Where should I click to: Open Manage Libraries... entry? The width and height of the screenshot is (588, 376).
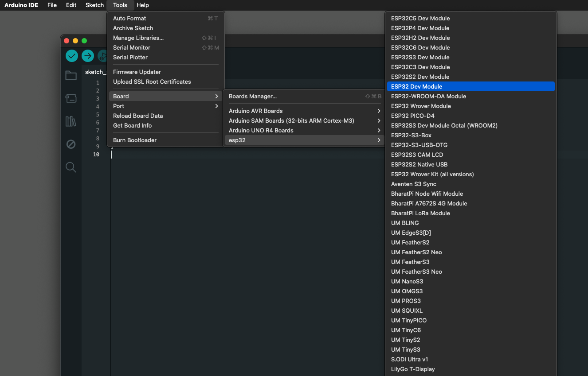pos(166,38)
